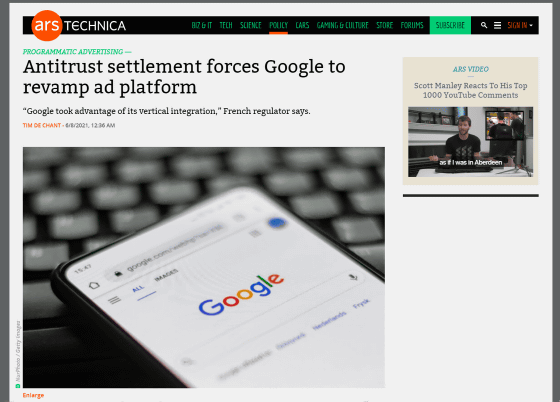The height and width of the screenshot is (402, 560).
Task: Open the Tech section
Action: point(226,25)
